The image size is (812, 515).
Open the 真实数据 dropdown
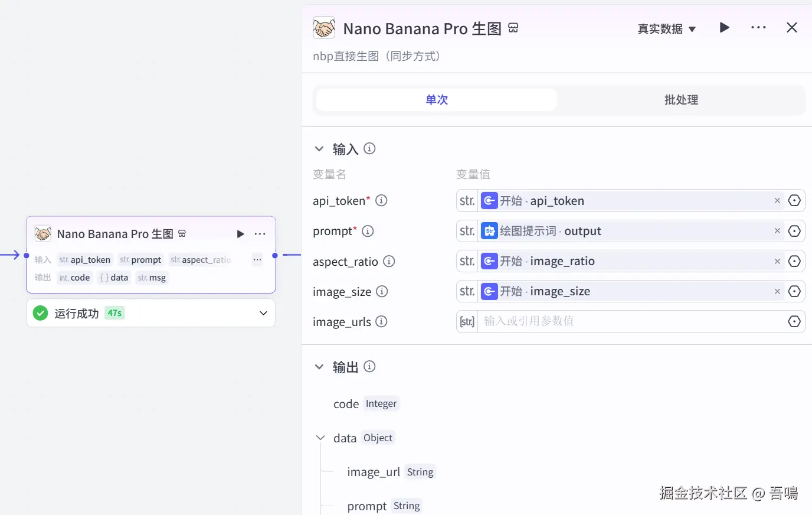pyautogui.click(x=667, y=29)
